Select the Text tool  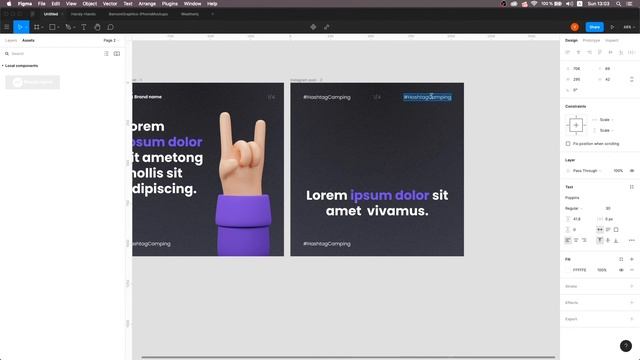click(x=84, y=27)
